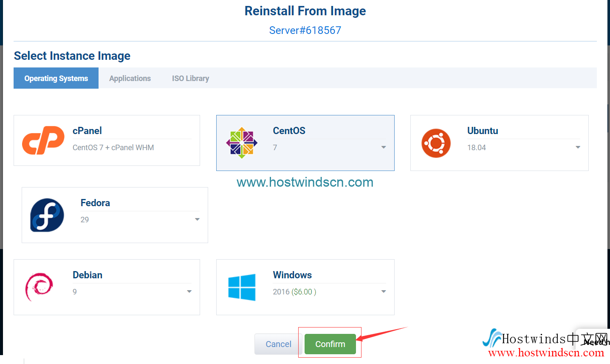Image resolution: width=610 pixels, height=364 pixels.
Task: Click the 'Reinstall From Image' heading
Action: pos(305,11)
